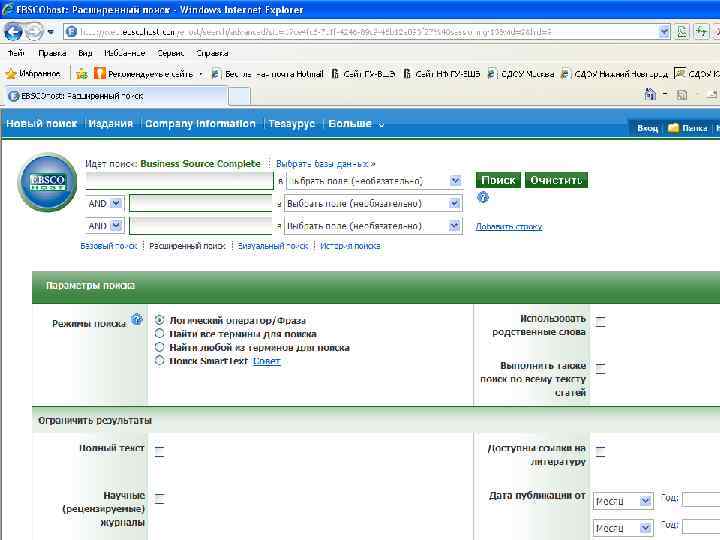Click the Выбрать базы данных link
This screenshot has height=540, width=720.
click(326, 163)
